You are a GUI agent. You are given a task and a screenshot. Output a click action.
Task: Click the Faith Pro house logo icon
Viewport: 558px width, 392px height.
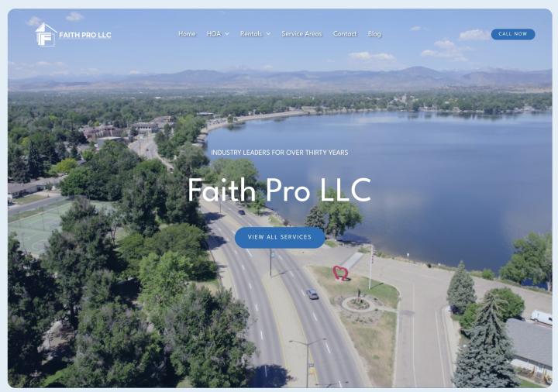point(46,35)
